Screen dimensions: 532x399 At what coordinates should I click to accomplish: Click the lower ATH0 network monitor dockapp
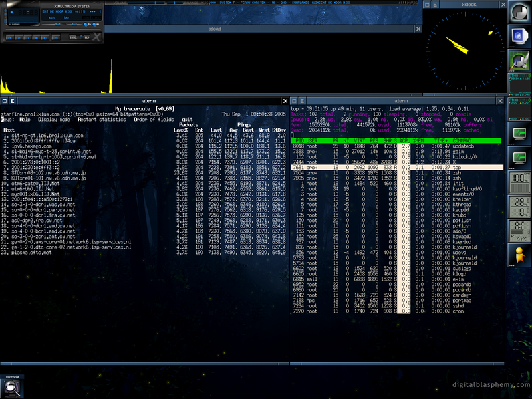pyautogui.click(x=519, y=109)
